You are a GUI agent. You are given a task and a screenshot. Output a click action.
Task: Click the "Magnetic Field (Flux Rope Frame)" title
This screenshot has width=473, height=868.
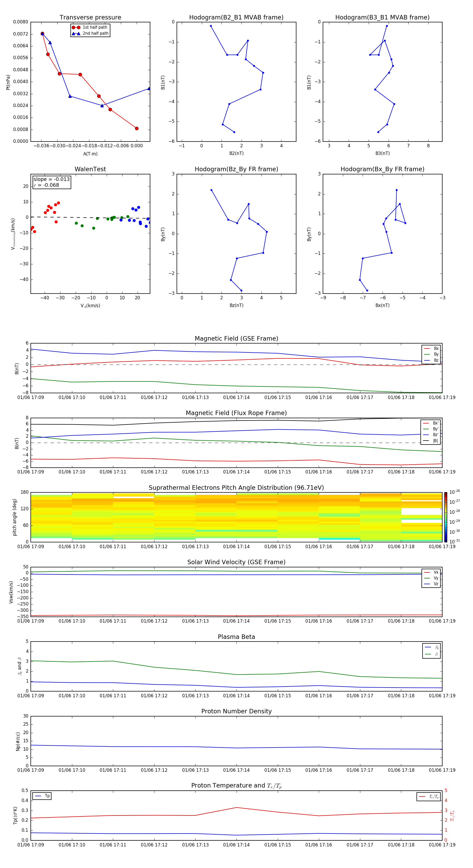236,413
